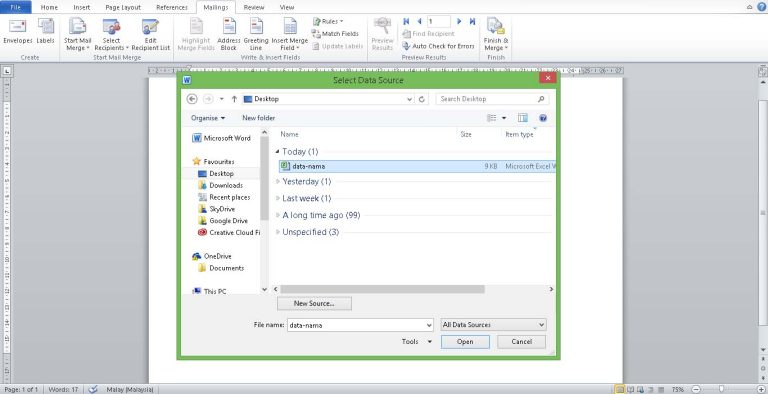Open Rules dropdown in ribbon
Image resolution: width=768 pixels, height=394 pixels.
pyautogui.click(x=327, y=22)
